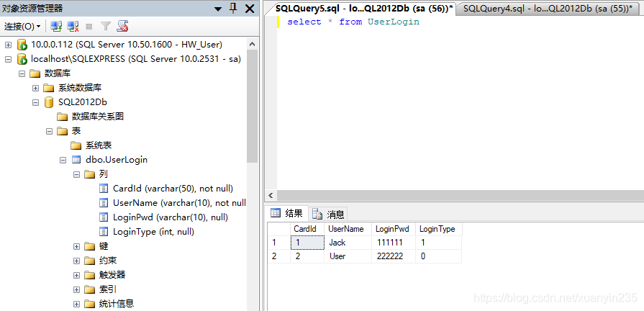Select LoginType (int, null) column text

(x=153, y=232)
